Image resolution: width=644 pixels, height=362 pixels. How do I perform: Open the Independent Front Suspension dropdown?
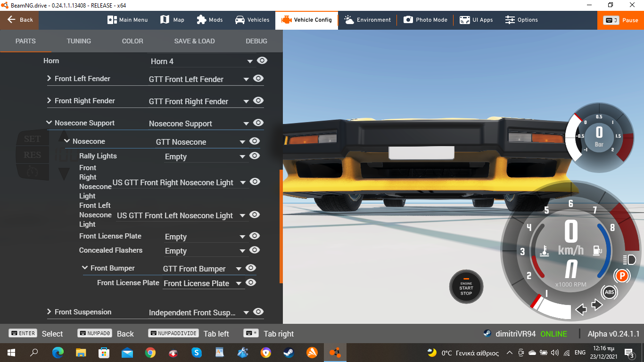click(x=199, y=313)
